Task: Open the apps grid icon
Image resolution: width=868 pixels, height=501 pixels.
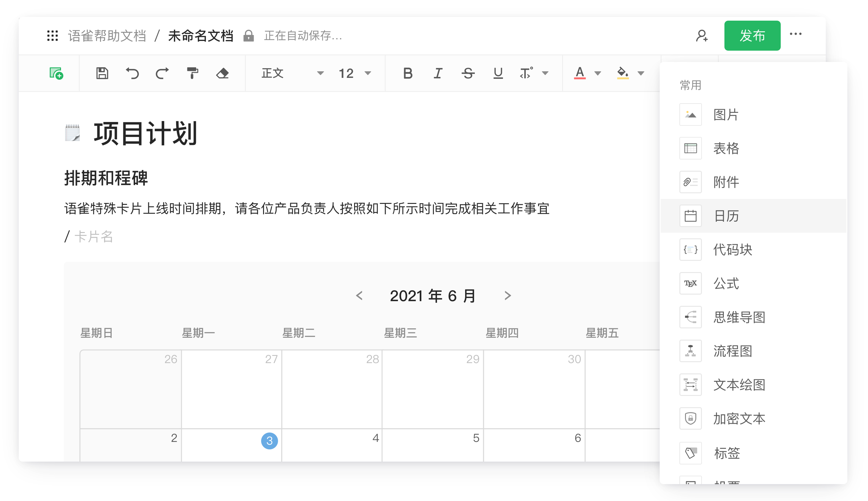Action: pyautogui.click(x=52, y=36)
